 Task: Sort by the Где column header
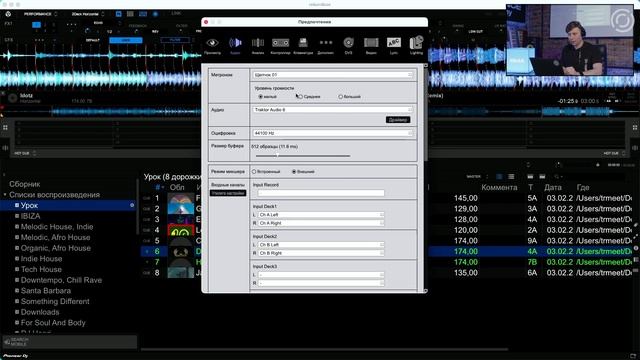[583, 187]
